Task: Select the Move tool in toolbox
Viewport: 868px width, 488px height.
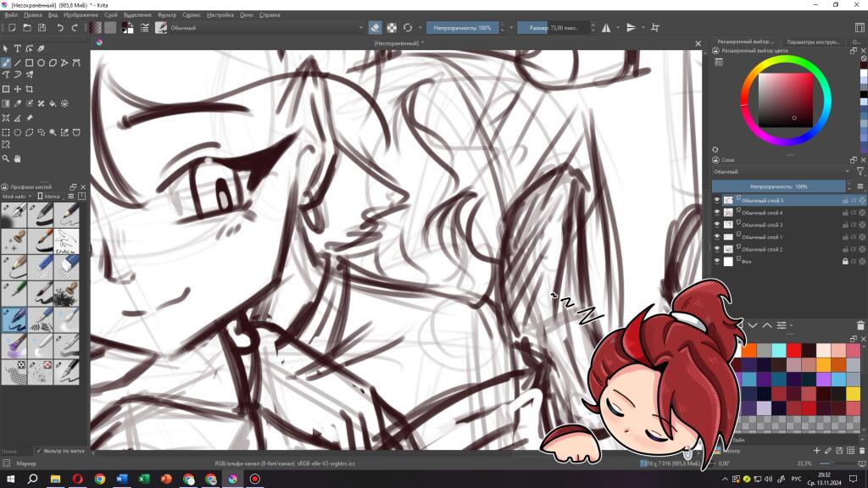Action: tap(17, 89)
